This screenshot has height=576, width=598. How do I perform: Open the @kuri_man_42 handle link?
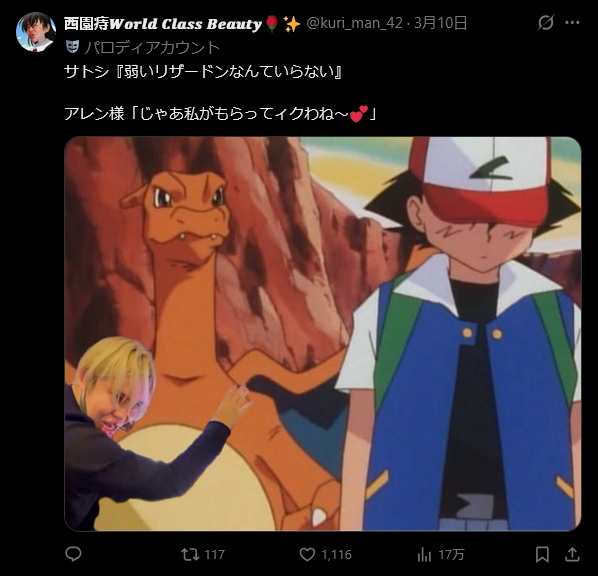click(x=354, y=23)
